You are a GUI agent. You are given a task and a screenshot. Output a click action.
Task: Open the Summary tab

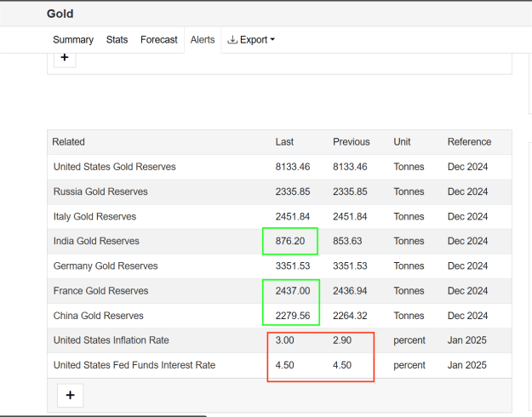73,40
